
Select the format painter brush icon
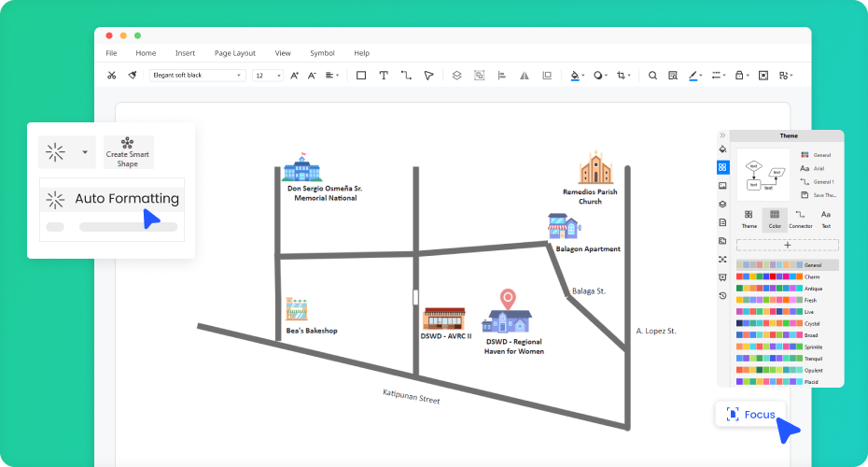(133, 76)
